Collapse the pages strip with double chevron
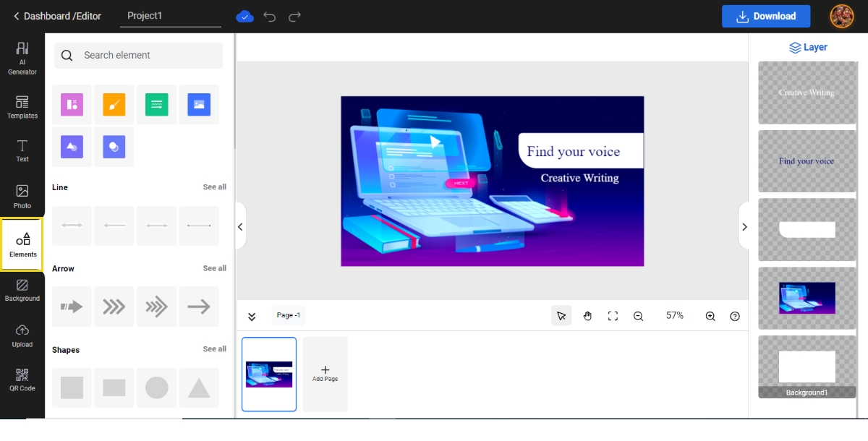The image size is (868, 441). [x=252, y=317]
